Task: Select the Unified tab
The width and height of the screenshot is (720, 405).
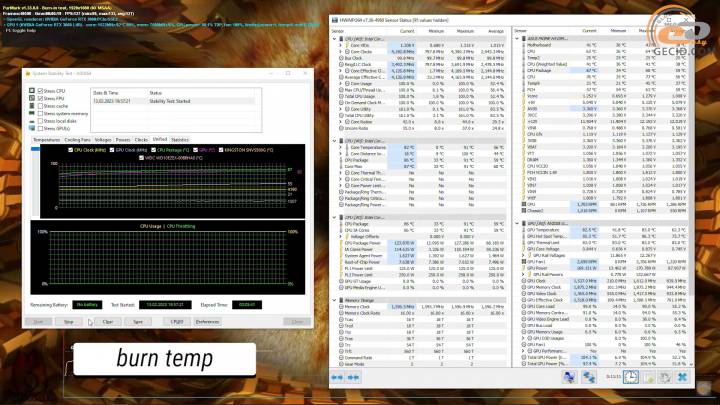Action: click(x=159, y=139)
